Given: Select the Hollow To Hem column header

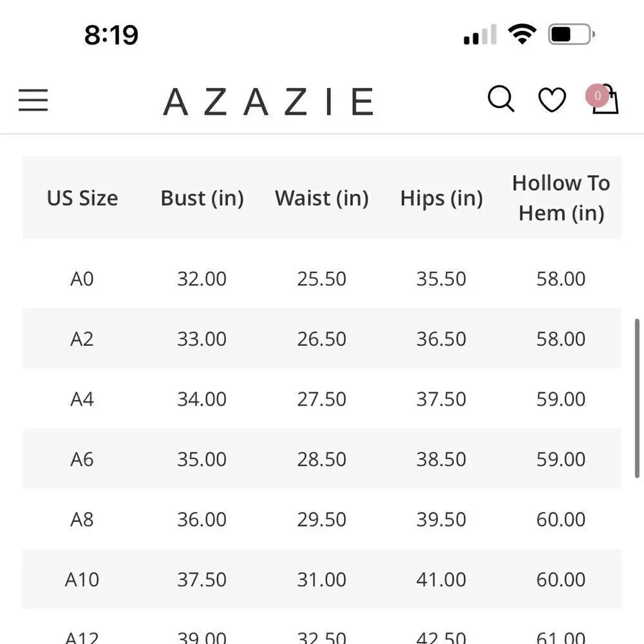Looking at the screenshot, I should [x=561, y=198].
